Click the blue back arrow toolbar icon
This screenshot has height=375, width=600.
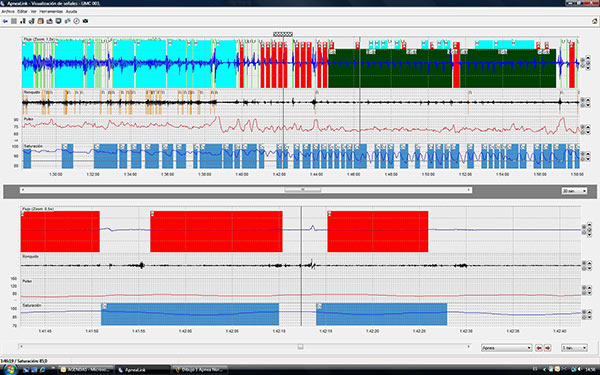point(5,21)
